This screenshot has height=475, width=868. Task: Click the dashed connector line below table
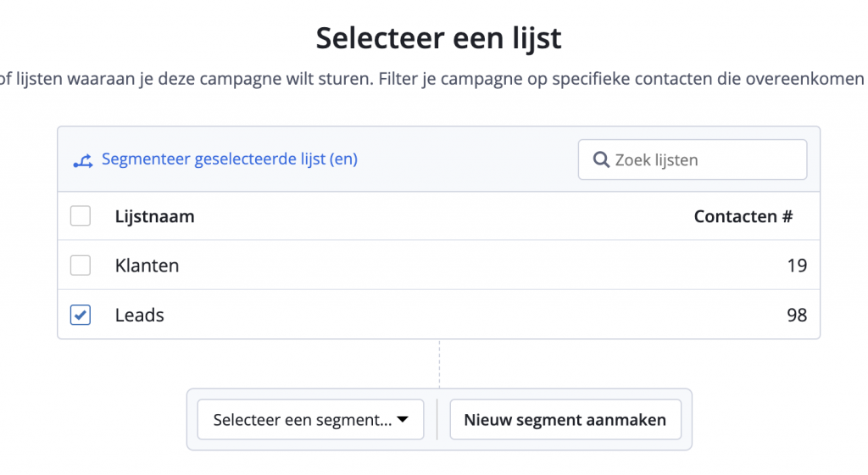point(440,364)
